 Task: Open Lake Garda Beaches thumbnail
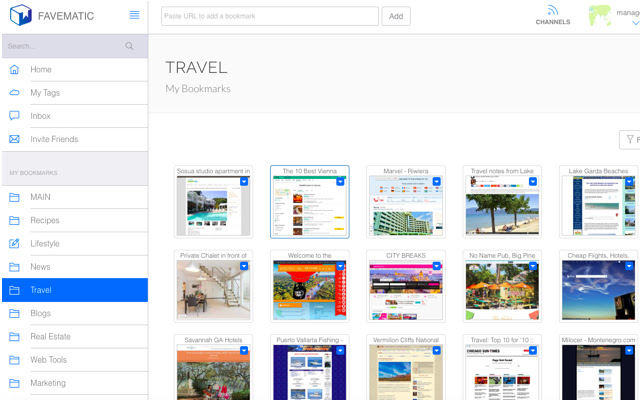click(599, 206)
